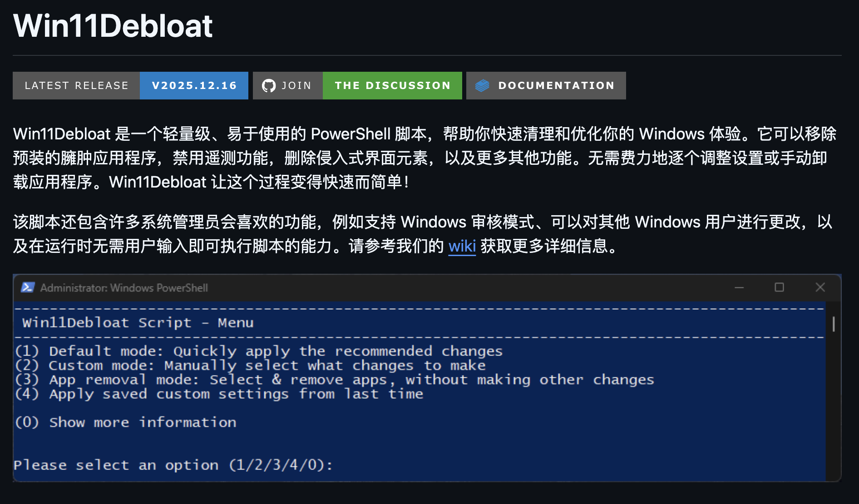The width and height of the screenshot is (859, 504).
Task: Click the Documentation badge label
Action: tap(556, 85)
